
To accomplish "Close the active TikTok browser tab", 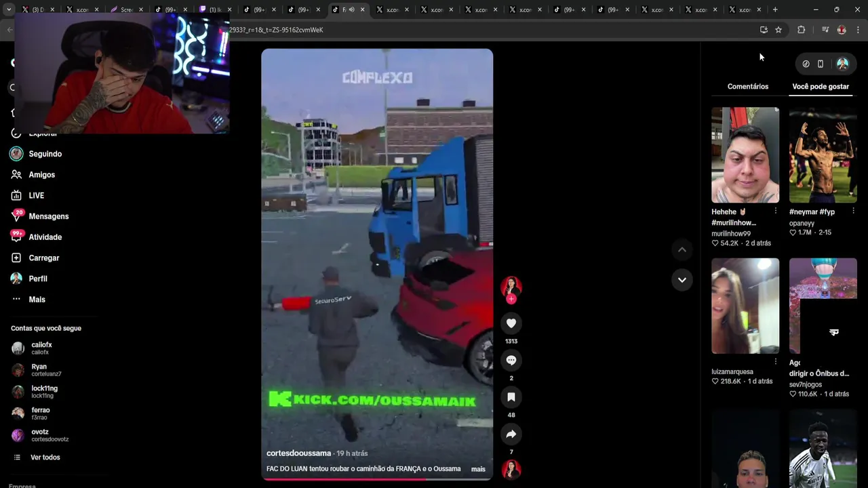I will [363, 9].
